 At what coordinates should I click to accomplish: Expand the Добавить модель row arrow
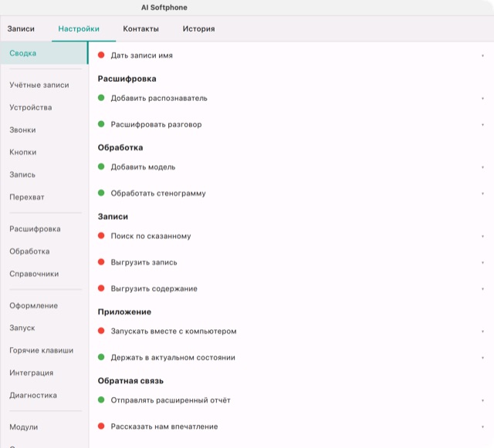[482, 167]
